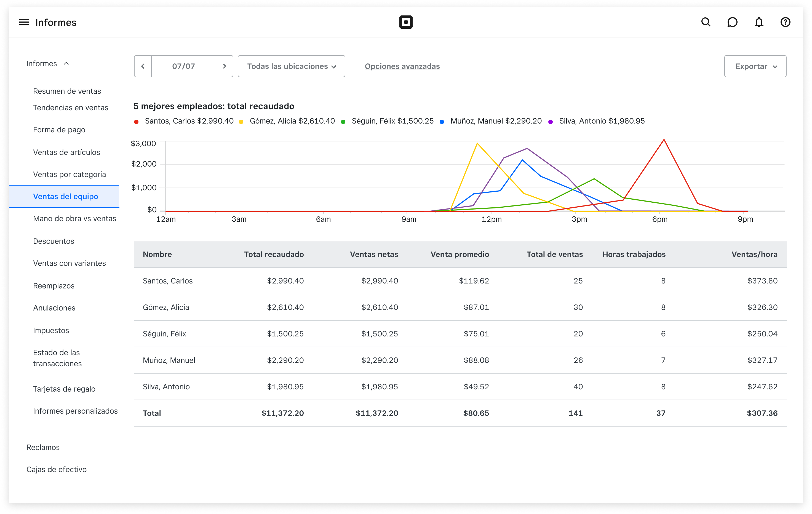The width and height of the screenshot is (812, 514).
Task: Open the messages chat bubble icon
Action: [732, 22]
